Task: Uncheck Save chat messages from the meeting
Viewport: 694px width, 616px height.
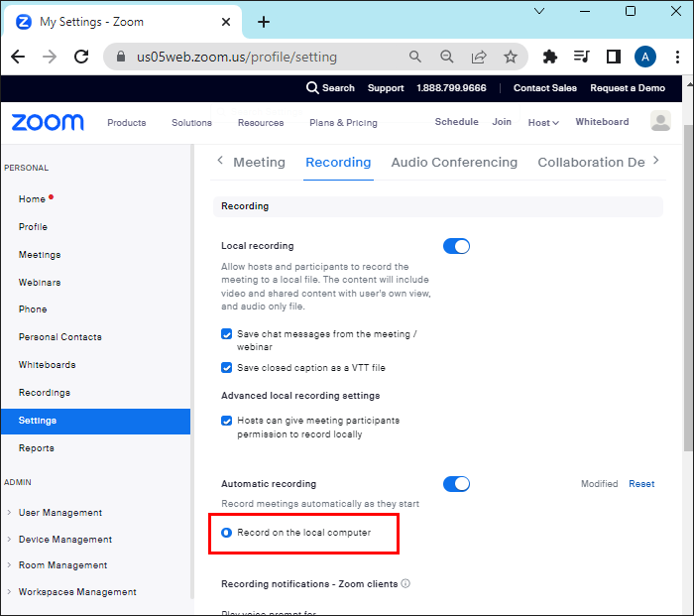Action: (227, 334)
